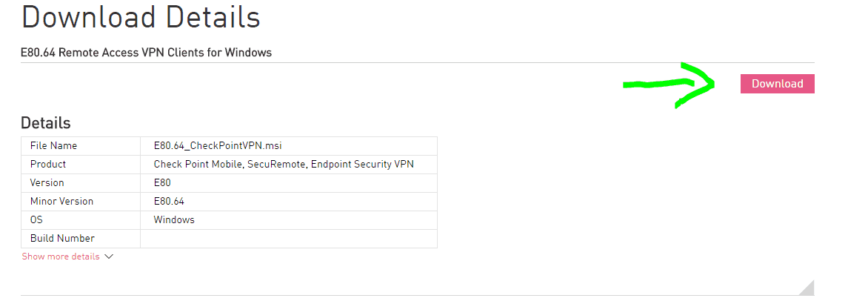
Task: Select the OS label cell
Action: 36,220
